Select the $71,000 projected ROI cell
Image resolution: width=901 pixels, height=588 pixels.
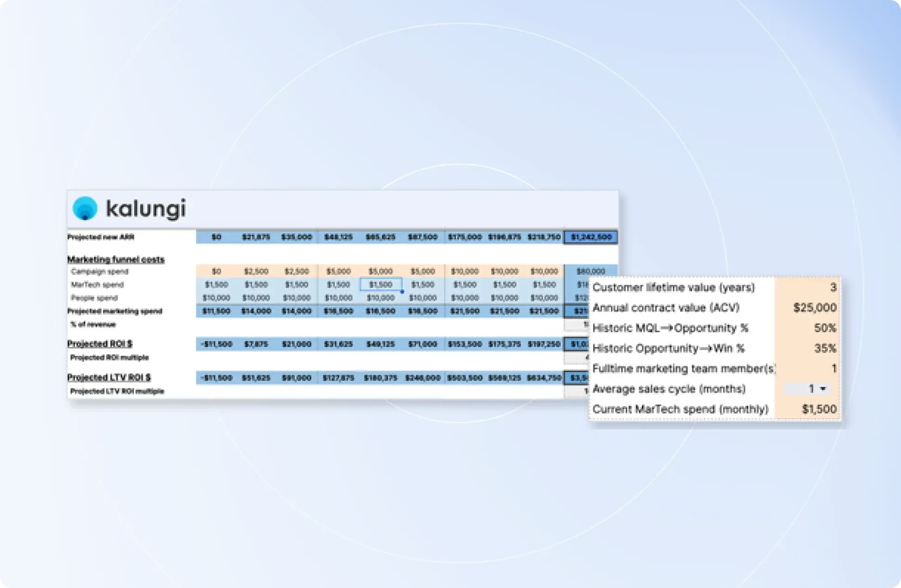(423, 344)
